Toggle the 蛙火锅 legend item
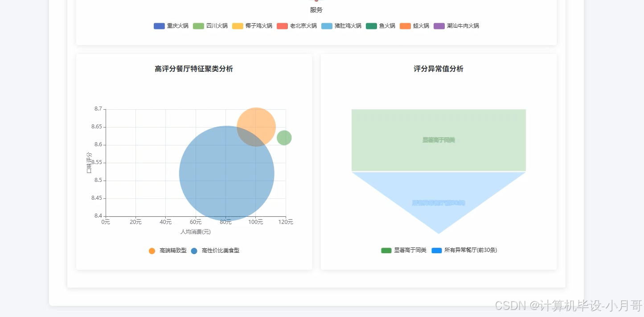The height and width of the screenshot is (317, 644). click(414, 26)
